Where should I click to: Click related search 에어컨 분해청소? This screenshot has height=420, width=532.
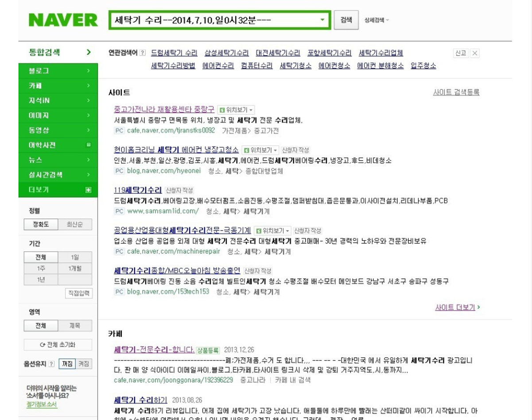(x=381, y=66)
